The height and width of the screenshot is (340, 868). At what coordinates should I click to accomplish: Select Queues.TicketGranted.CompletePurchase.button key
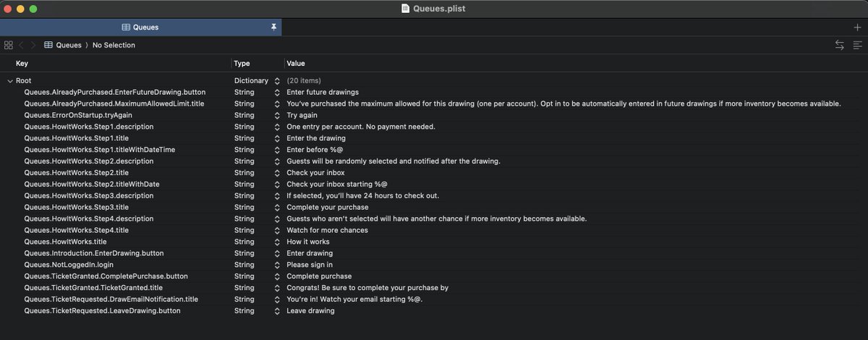(x=106, y=276)
